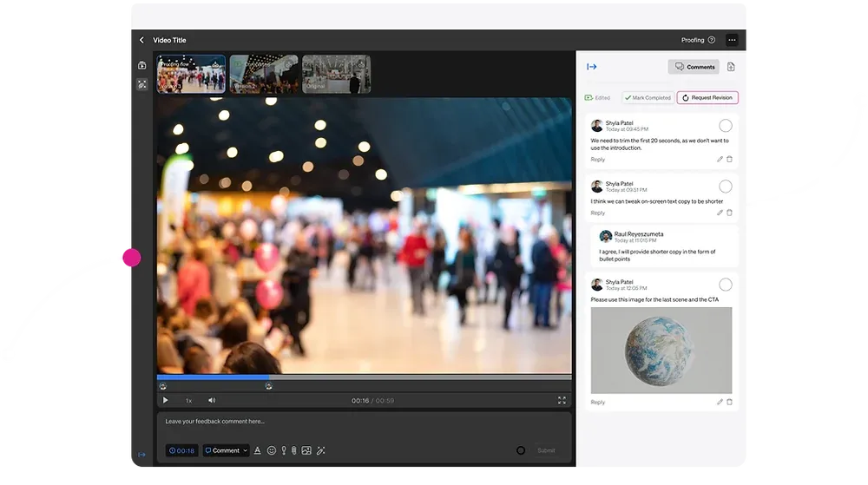Click the Request Revision button

pyautogui.click(x=707, y=98)
